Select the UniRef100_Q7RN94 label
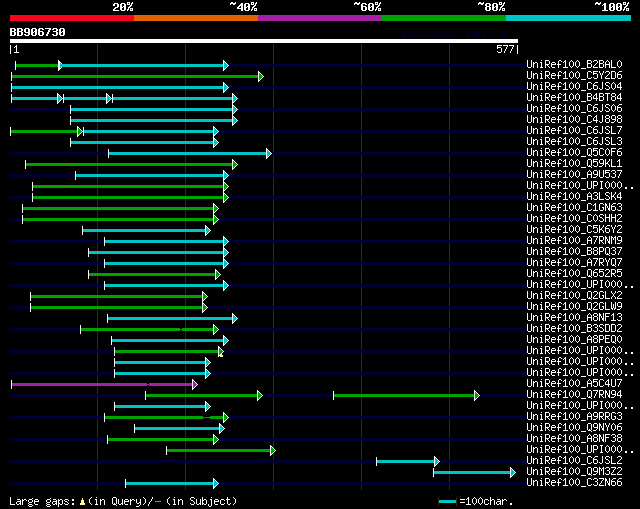 pos(574,395)
